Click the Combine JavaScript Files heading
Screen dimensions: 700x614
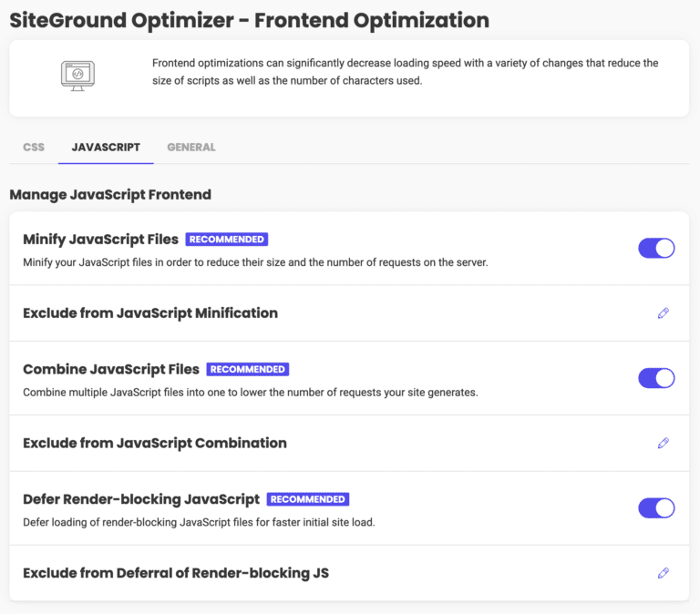coord(111,370)
